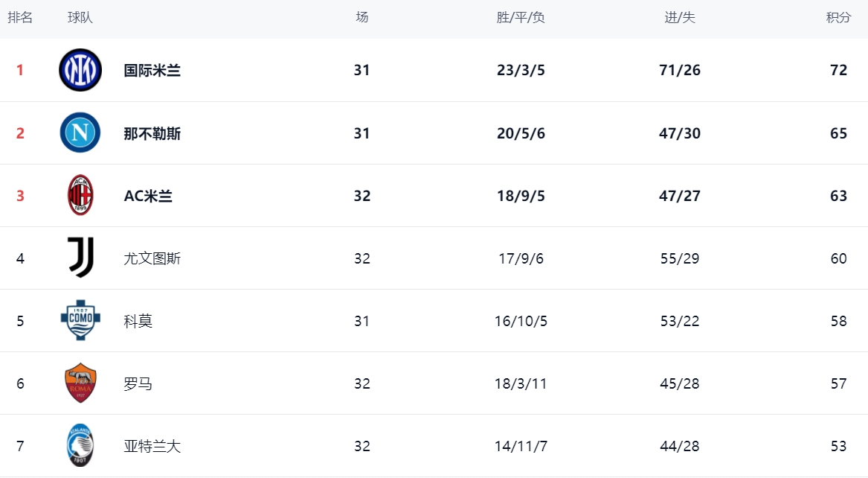Viewport: 868px width, 478px height.
Task: Click the Juventus logo
Action: click(x=80, y=258)
